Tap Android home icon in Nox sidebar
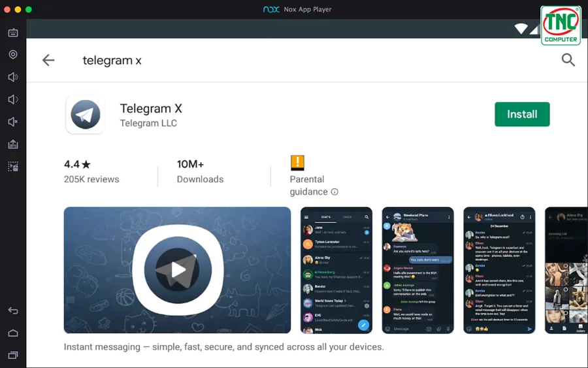Screen dimensions: 588x368 point(13,333)
